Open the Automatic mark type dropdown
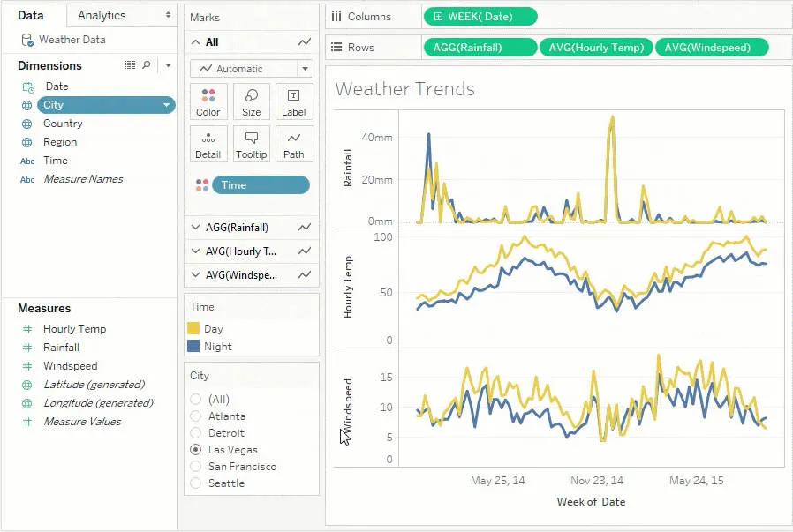 [x=305, y=69]
